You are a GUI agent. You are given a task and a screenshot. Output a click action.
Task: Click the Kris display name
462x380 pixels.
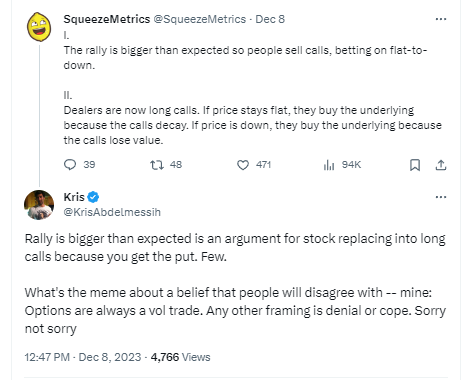pyautogui.click(x=74, y=197)
